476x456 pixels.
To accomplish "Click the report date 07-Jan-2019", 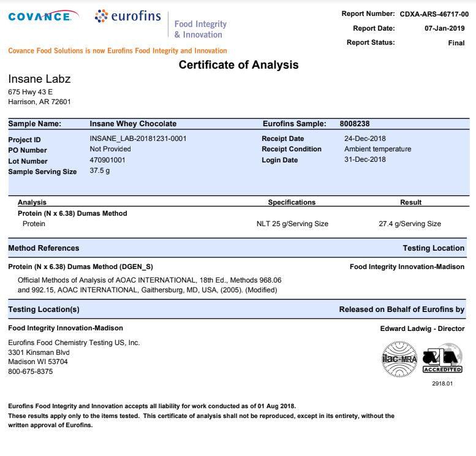I will (x=446, y=28).
